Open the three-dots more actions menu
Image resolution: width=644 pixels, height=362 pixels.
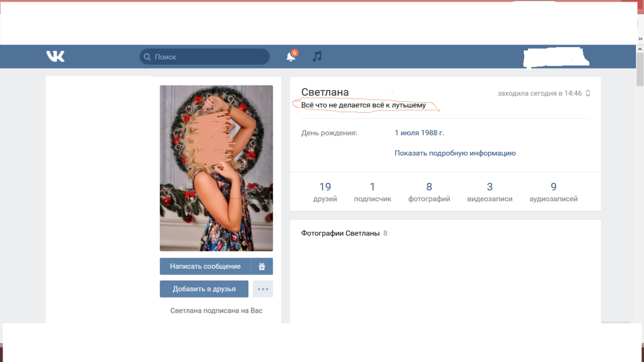262,289
